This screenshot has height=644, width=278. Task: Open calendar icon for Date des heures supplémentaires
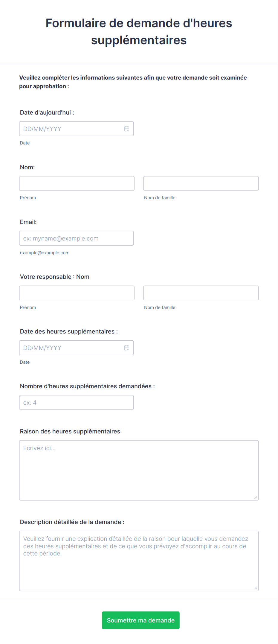tap(127, 348)
